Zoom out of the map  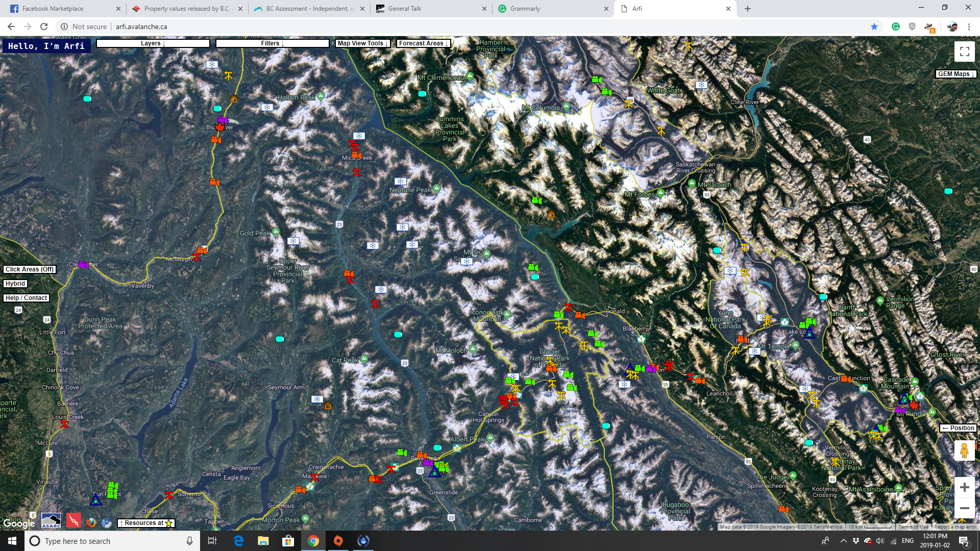click(x=964, y=508)
